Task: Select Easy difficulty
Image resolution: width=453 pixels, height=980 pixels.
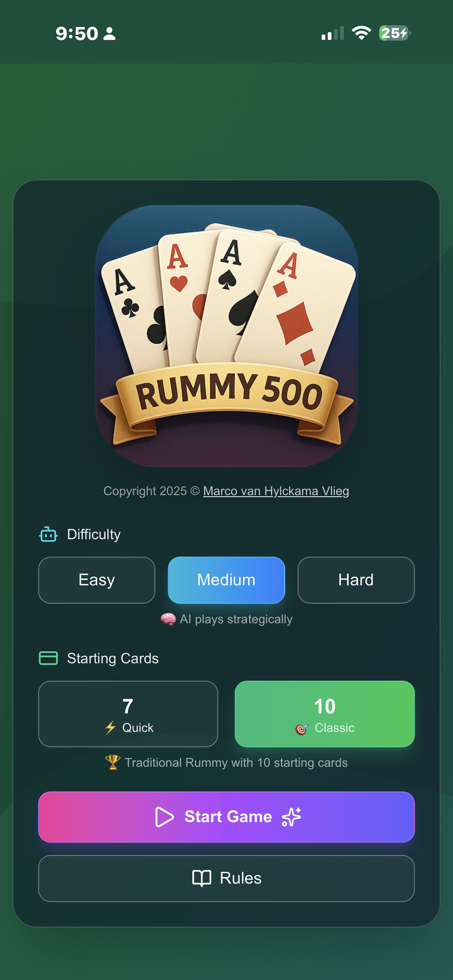Action: 97,580
